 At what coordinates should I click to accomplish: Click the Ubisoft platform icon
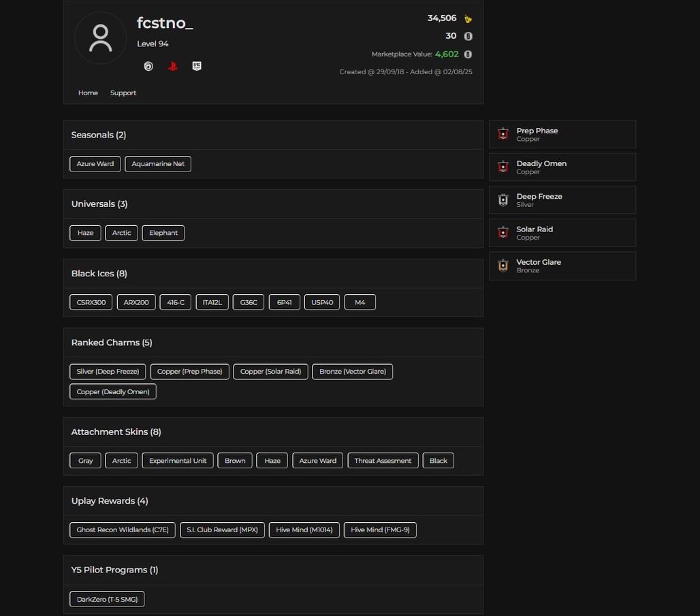(x=148, y=67)
